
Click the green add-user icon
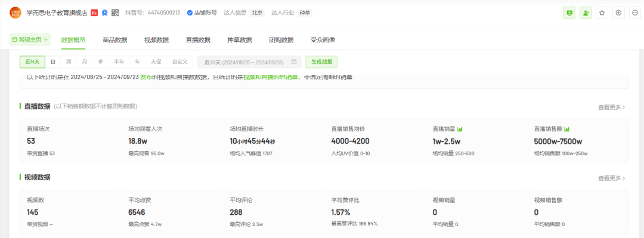point(586,13)
